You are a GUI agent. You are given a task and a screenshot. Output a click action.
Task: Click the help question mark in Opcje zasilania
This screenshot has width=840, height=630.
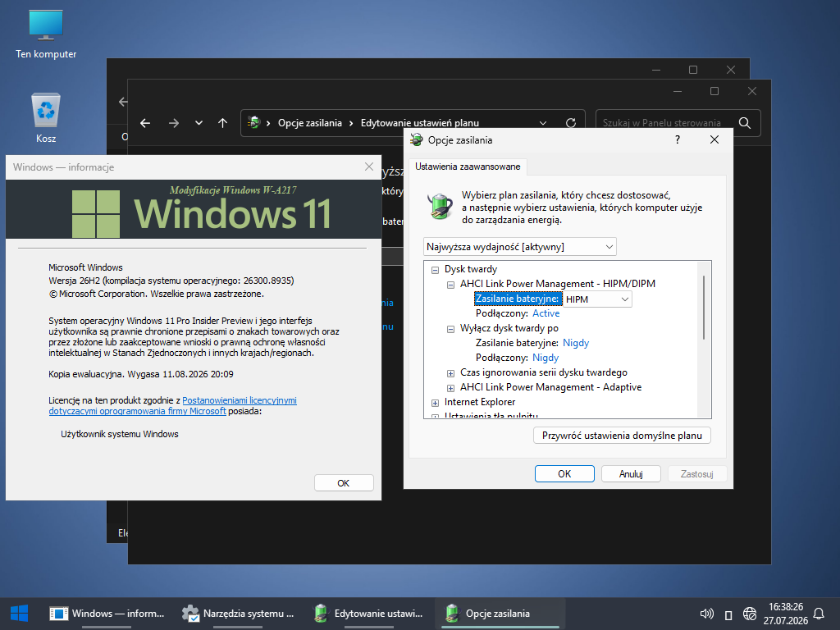pyautogui.click(x=678, y=139)
